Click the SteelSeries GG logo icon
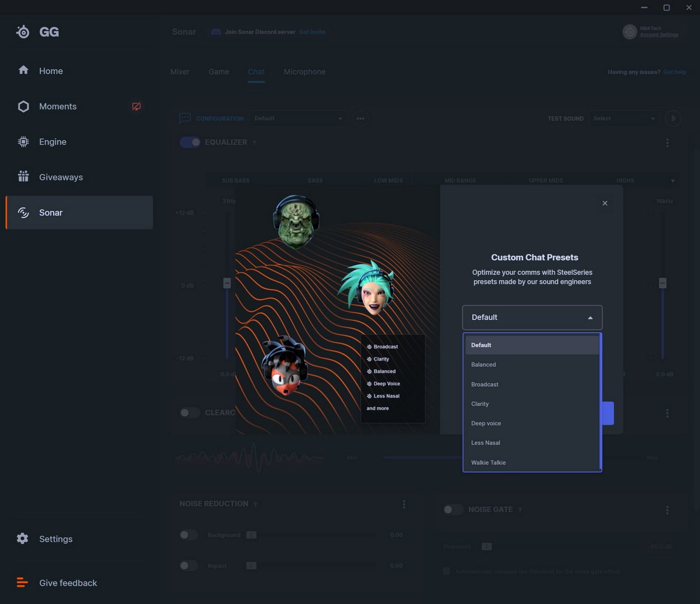Viewport: 700px width, 604px height. [x=23, y=32]
